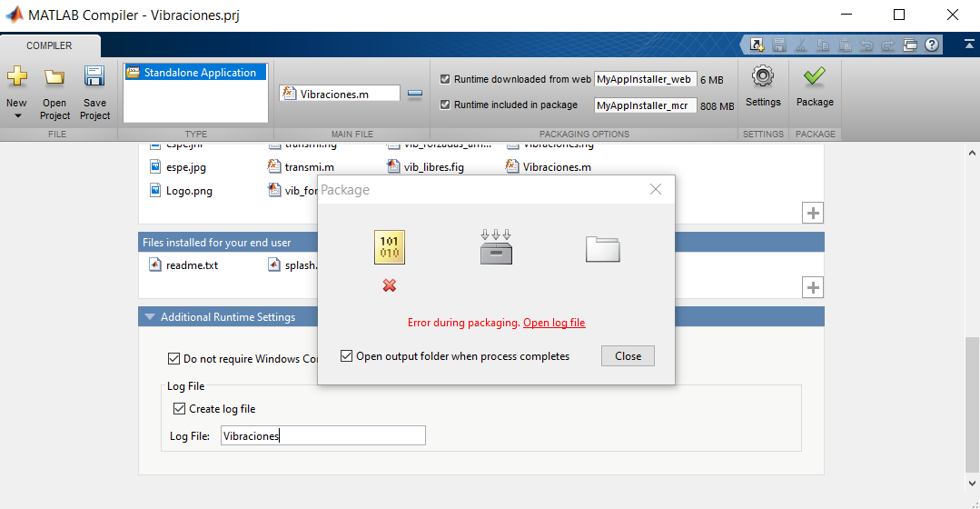The width and height of the screenshot is (980, 509).
Task: Select the readme.txt file
Action: pyautogui.click(x=183, y=265)
